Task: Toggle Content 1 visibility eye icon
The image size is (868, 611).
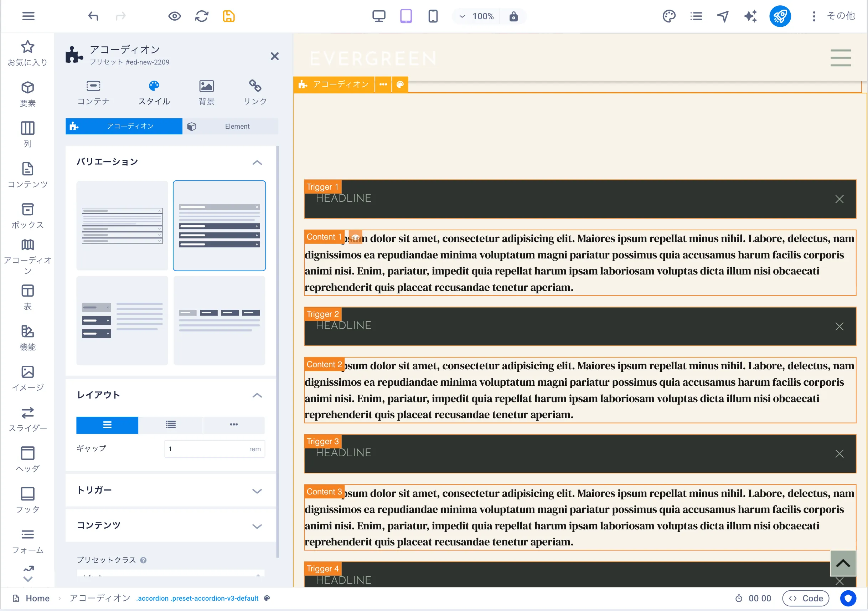Action: tap(355, 237)
